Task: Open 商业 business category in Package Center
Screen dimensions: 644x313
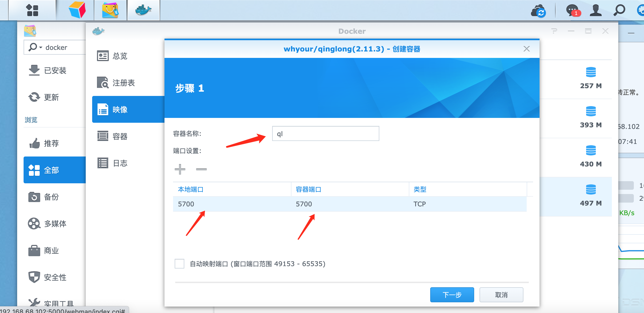Action: (x=55, y=251)
